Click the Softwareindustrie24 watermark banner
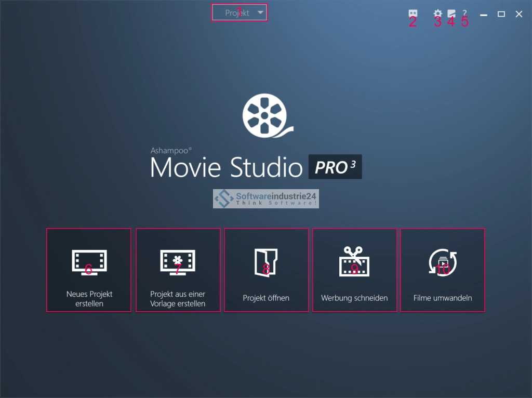The width and height of the screenshot is (532, 398). tap(266, 198)
